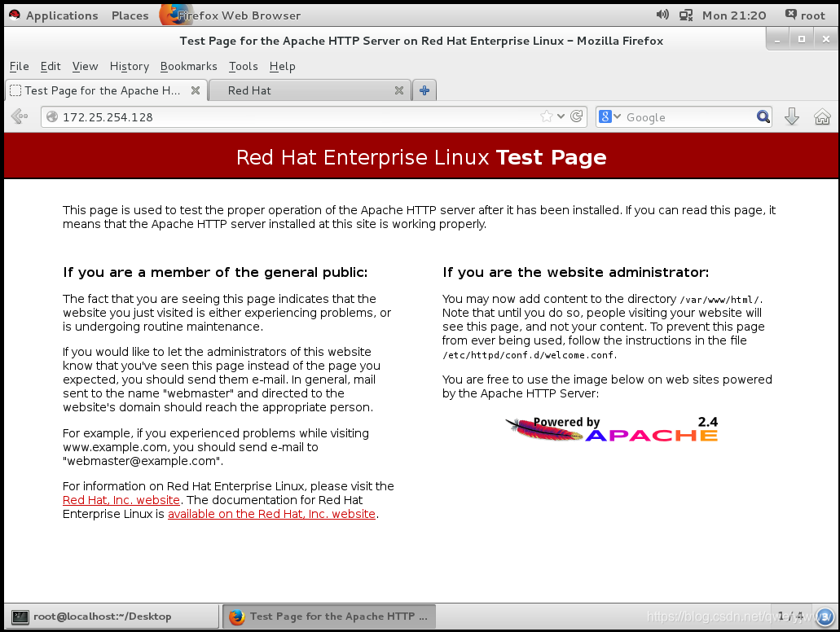The image size is (840, 632).
Task: Click the website administrator heading
Action: (x=575, y=272)
